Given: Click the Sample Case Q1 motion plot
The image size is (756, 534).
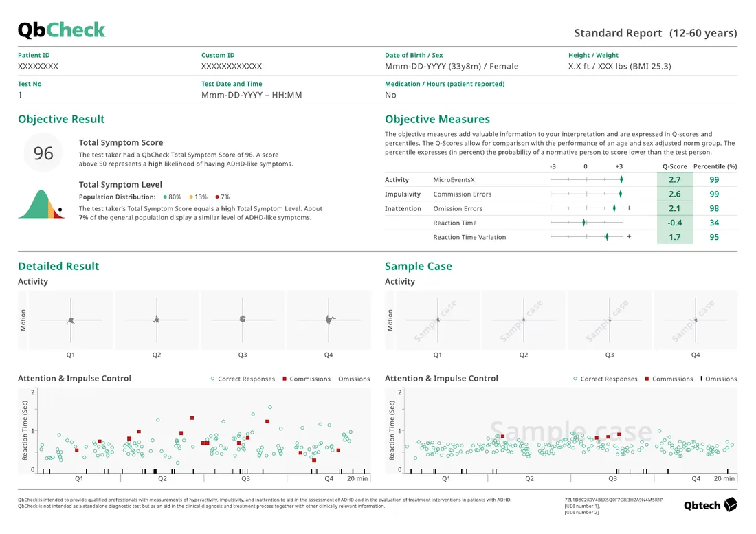Looking at the screenshot, I should 438,320.
